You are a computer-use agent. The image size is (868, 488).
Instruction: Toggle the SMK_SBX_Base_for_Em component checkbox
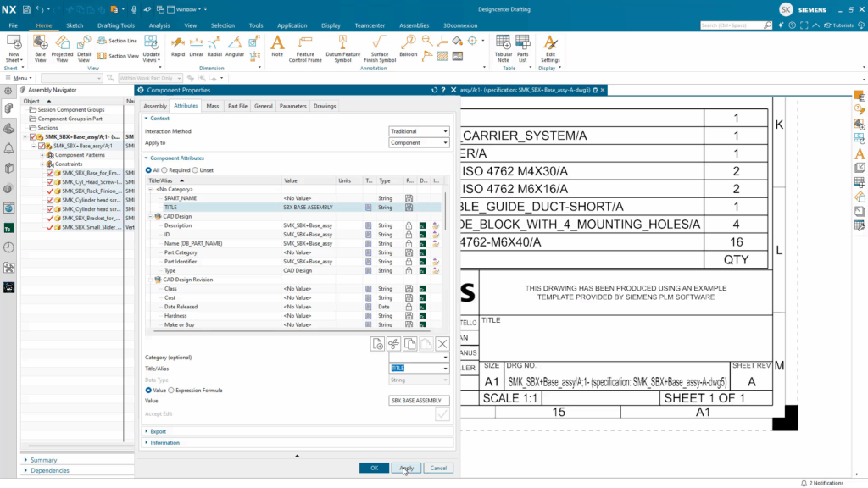coord(50,173)
